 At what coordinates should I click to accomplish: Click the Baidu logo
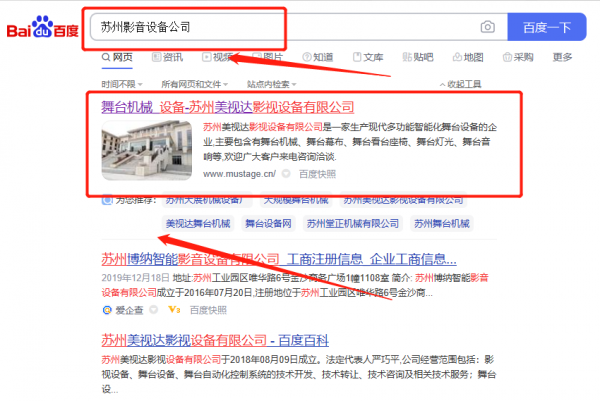coord(41,27)
